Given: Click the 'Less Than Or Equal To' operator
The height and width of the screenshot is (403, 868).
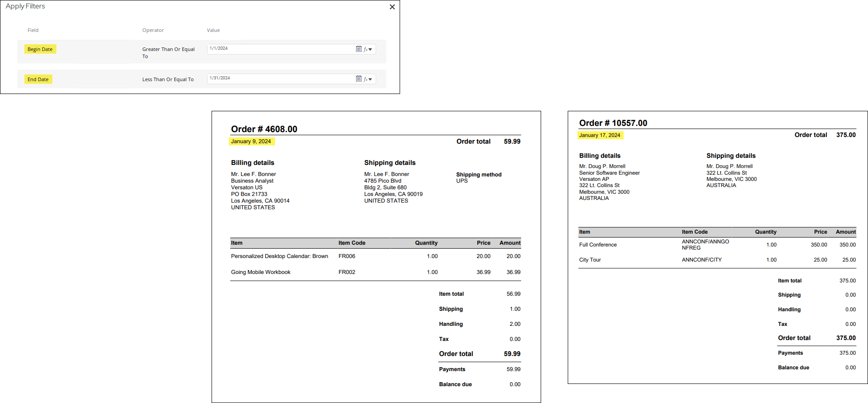Looking at the screenshot, I should (x=168, y=79).
